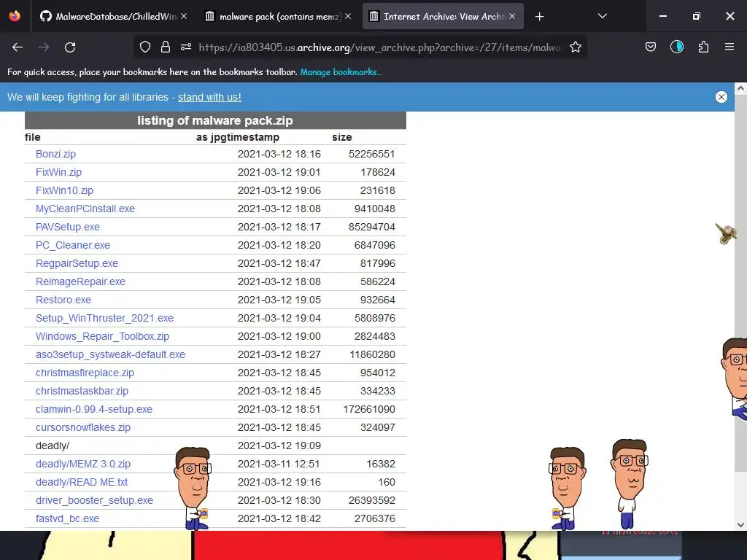Click the size column header
Screen dimensions: 747x560
click(x=341, y=137)
